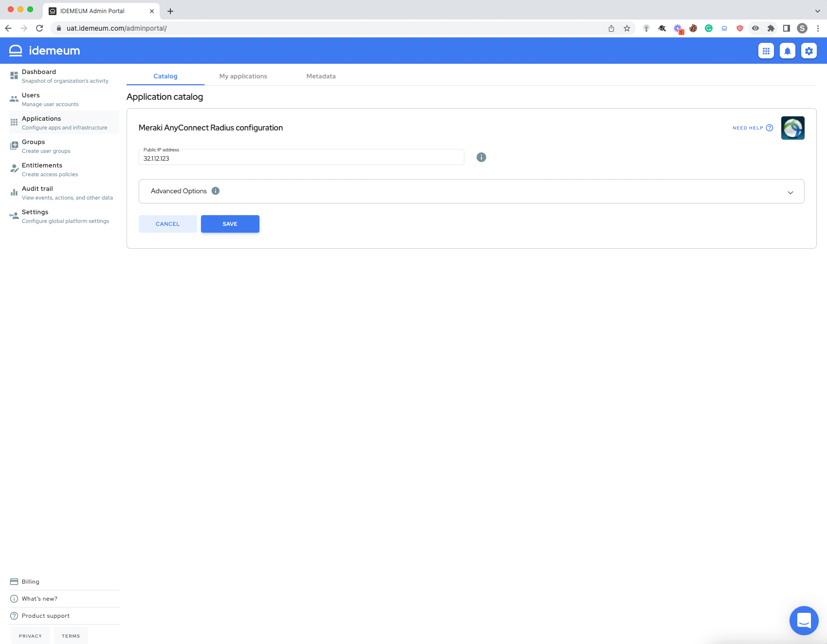Image resolution: width=827 pixels, height=644 pixels.
Task: Click the Entitlements sidebar icon
Action: tap(14, 169)
